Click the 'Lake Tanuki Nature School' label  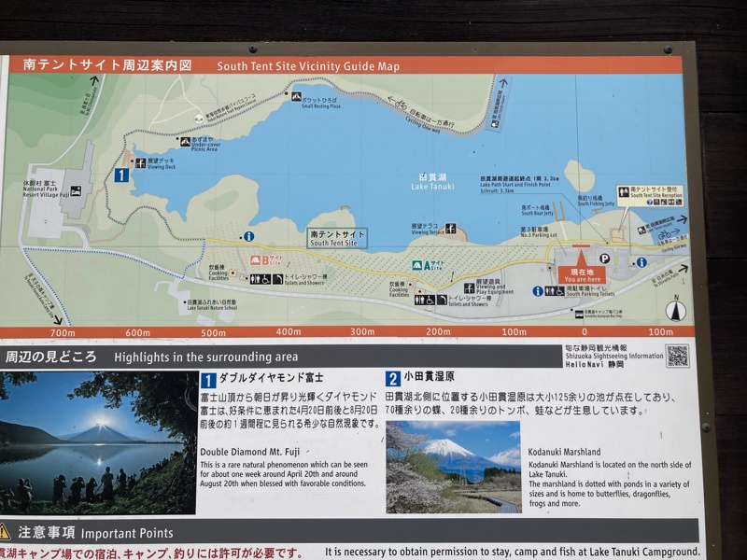click(212, 308)
